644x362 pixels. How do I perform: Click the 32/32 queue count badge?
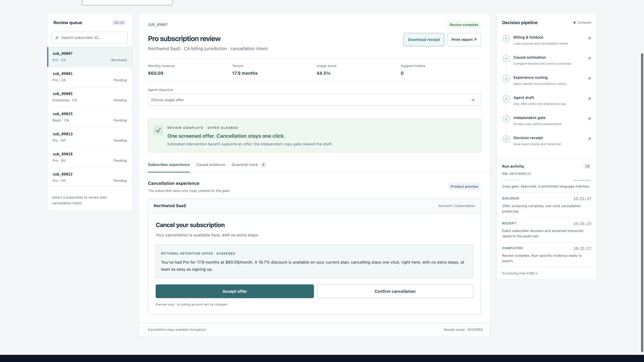119,23
